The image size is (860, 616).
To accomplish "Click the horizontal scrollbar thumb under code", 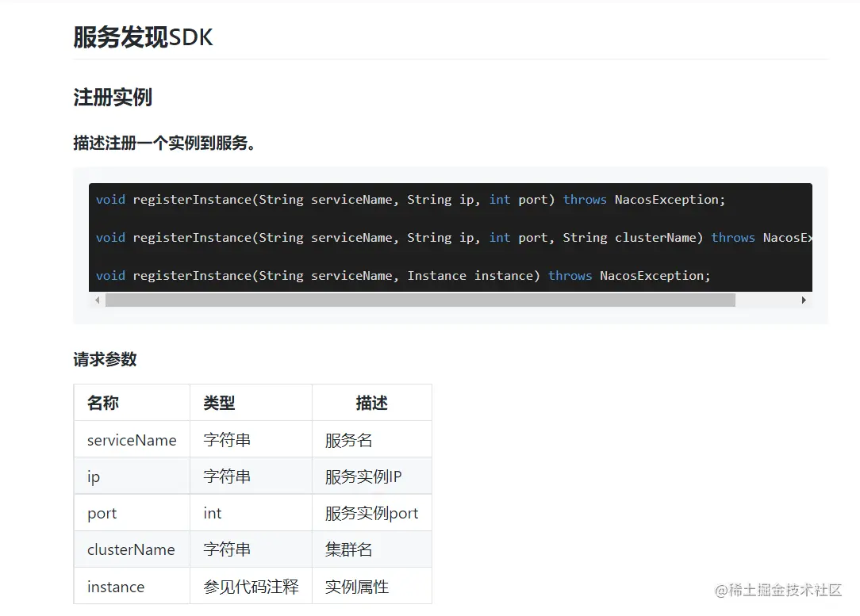I will click(420, 300).
